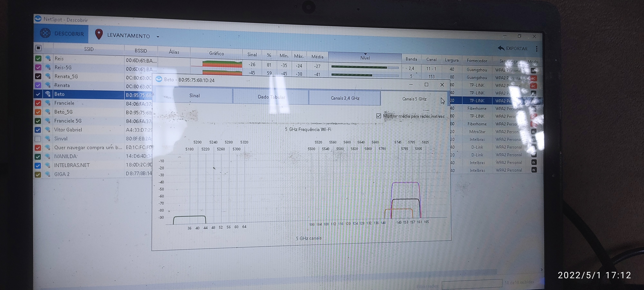The height and width of the screenshot is (290, 644).
Task: Click the Levantamento map pin icon
Action: coord(99,34)
